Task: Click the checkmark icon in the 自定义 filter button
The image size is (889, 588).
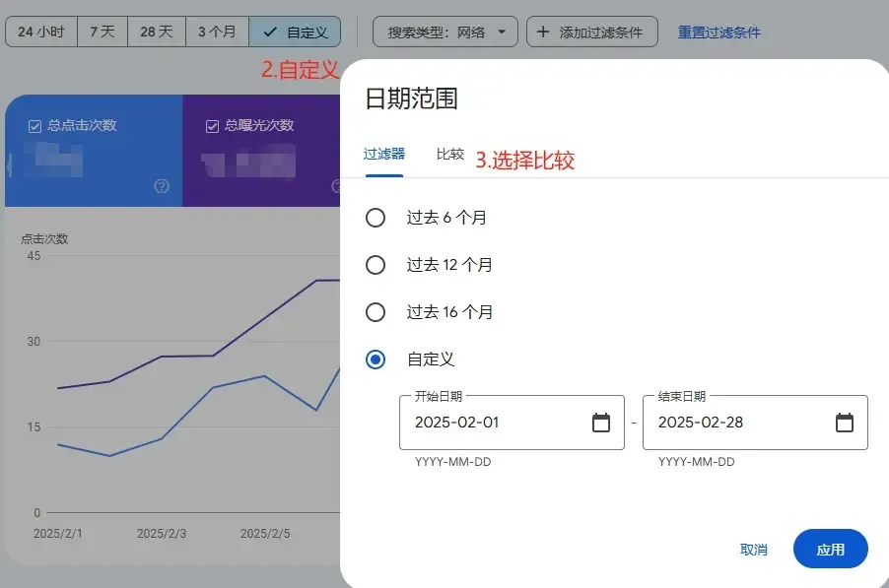Action: tap(269, 31)
